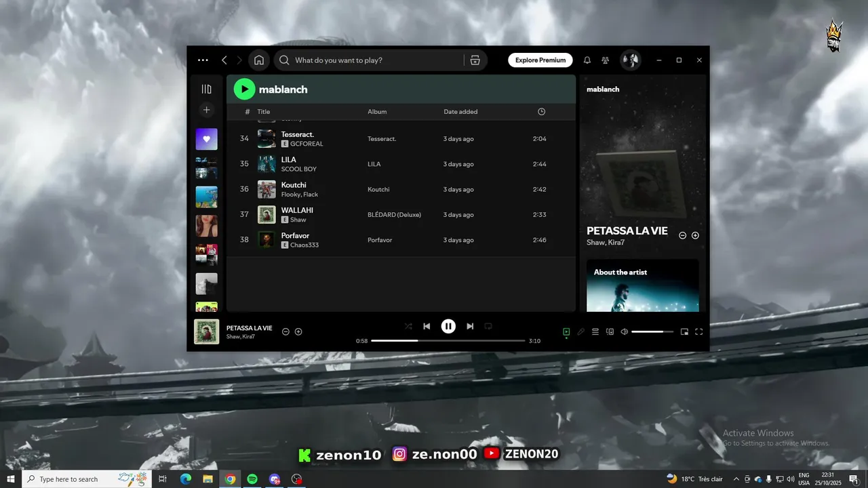Open artist 'Flooky, Flack' link
Screen dimensions: 868x488
click(300, 195)
